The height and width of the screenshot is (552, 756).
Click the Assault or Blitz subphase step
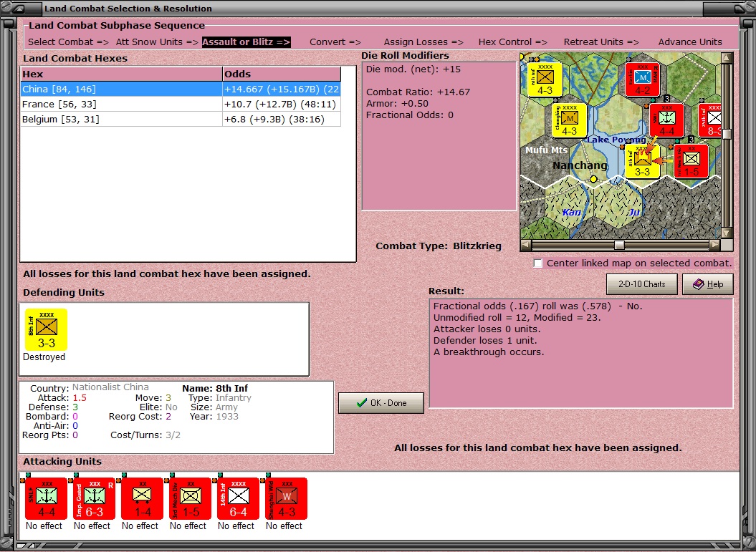coord(247,42)
